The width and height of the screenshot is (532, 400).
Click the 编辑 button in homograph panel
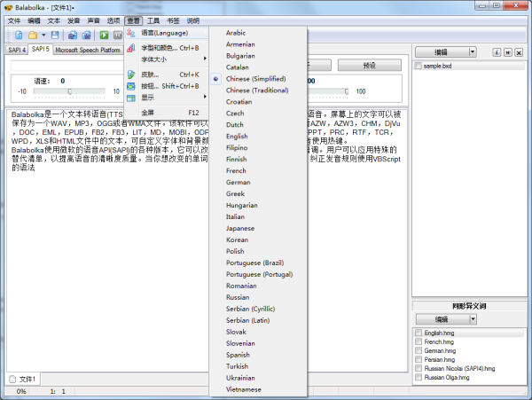[441, 318]
